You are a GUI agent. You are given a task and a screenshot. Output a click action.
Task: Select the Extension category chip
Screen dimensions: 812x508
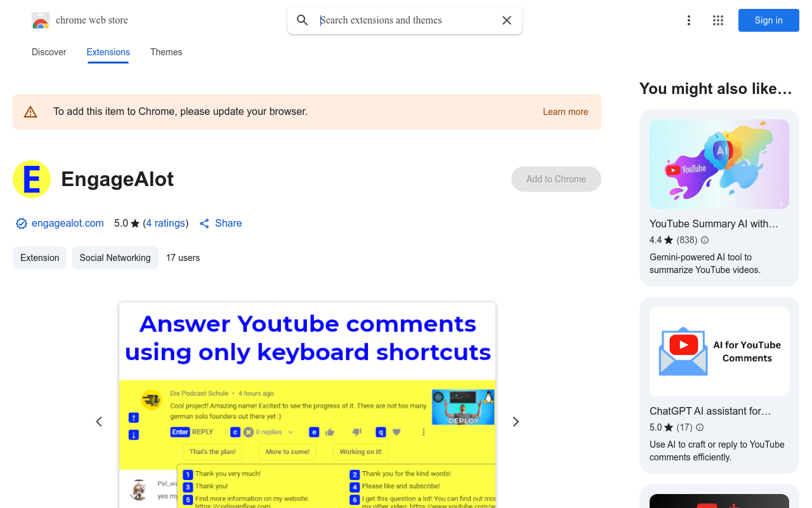40,258
